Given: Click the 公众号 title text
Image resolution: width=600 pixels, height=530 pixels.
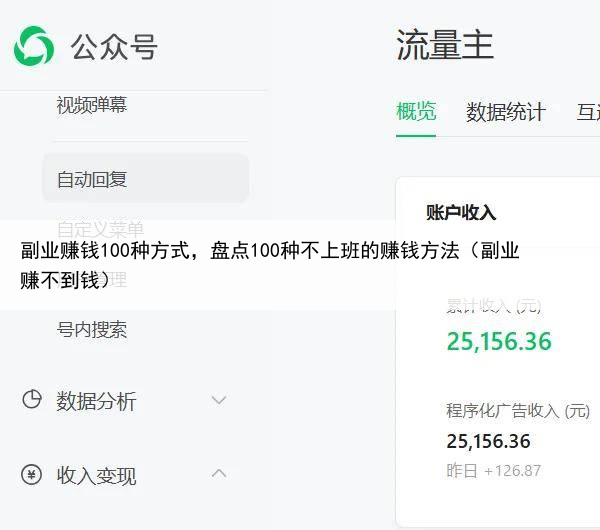Looking at the screenshot, I should click(x=114, y=47).
